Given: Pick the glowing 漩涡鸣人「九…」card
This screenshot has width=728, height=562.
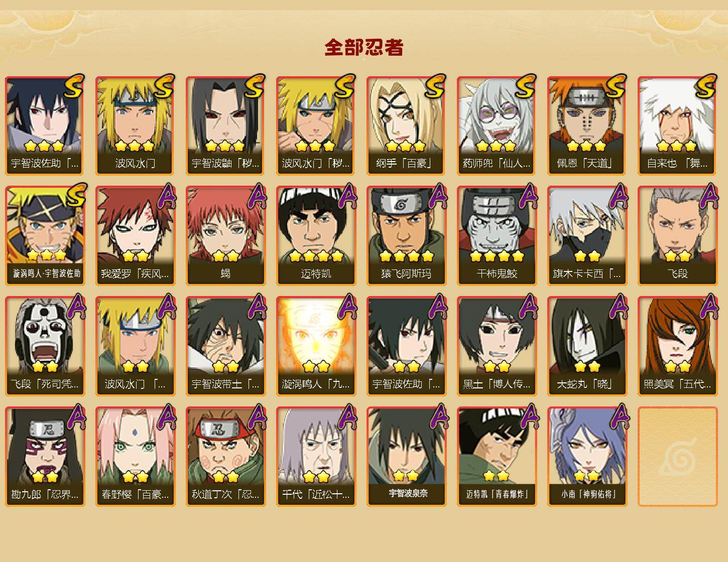Looking at the screenshot, I should tap(316, 346).
